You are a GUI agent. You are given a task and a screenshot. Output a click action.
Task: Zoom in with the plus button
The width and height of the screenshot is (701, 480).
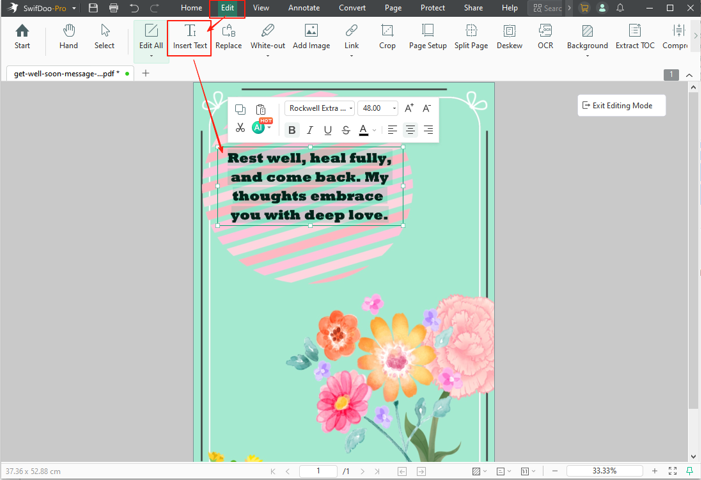(x=655, y=471)
